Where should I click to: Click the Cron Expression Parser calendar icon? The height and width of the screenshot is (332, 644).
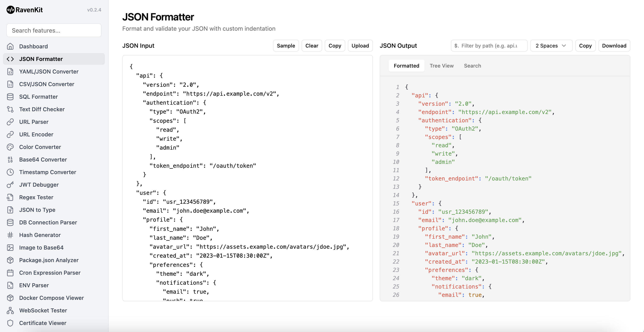coord(10,273)
